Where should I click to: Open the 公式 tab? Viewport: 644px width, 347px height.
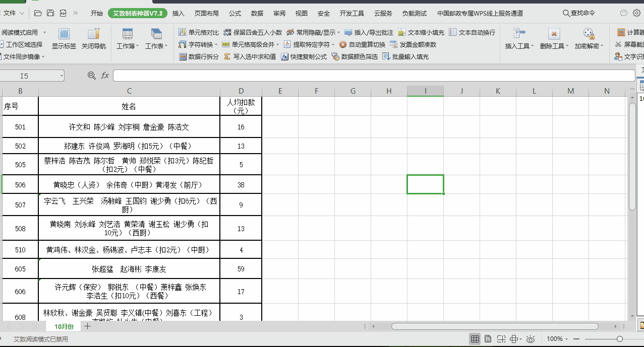point(235,13)
